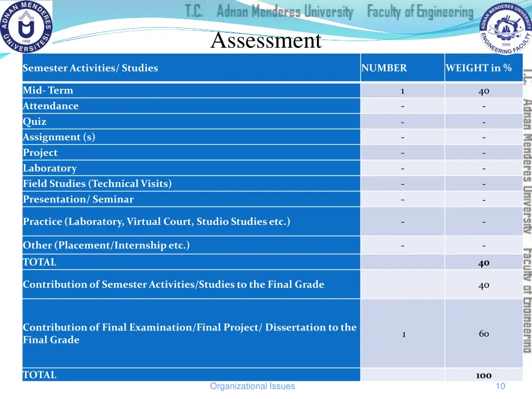Click the Project number dash cell

403,153
